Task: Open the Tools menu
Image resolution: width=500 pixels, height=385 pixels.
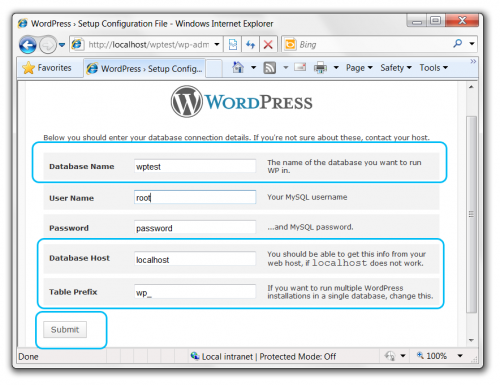Action: [433, 68]
